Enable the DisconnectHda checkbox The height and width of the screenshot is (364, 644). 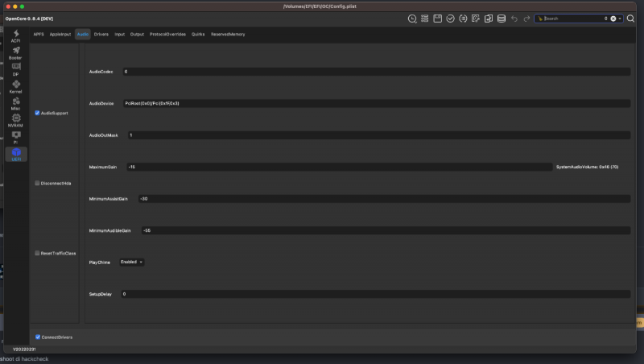coord(37,184)
